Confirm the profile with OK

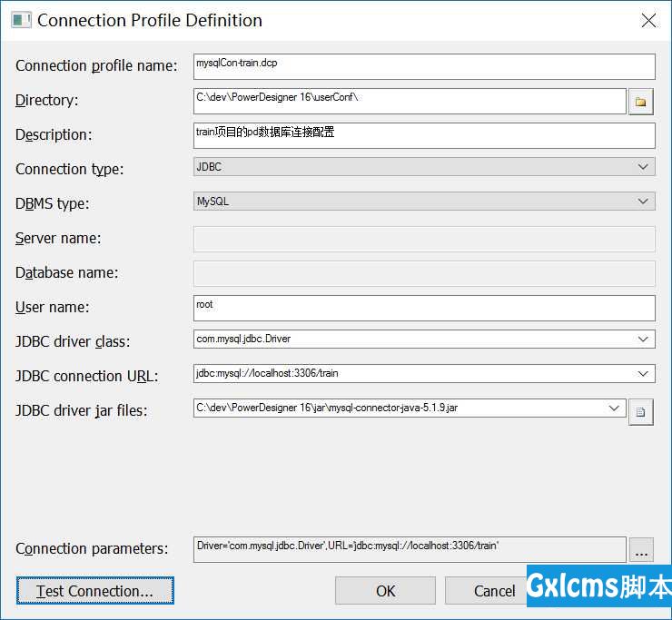385,590
